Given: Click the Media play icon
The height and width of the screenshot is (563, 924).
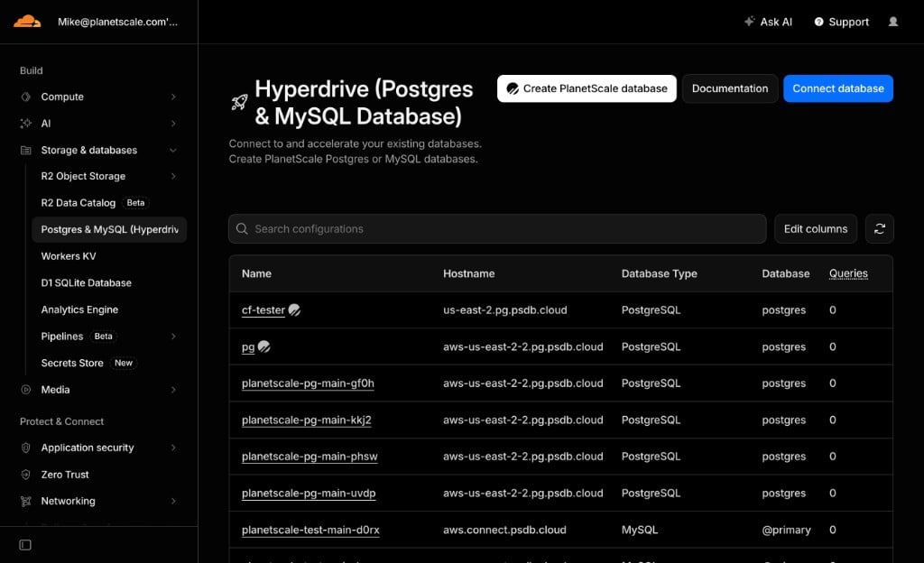Looking at the screenshot, I should point(26,389).
